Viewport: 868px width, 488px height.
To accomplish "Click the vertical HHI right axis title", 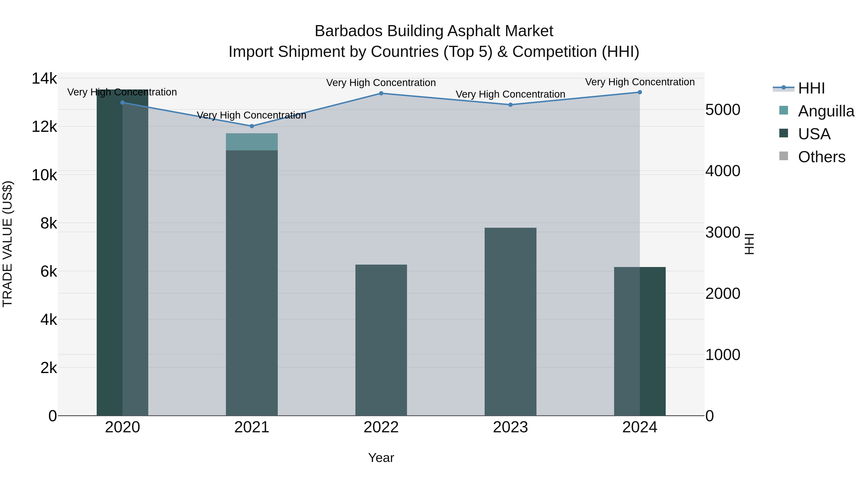I will [x=749, y=244].
